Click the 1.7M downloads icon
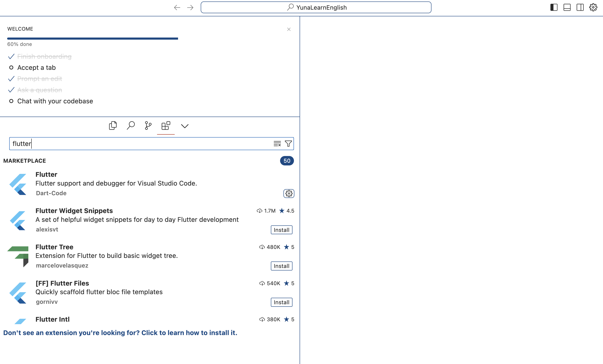603x364 pixels. tap(260, 211)
